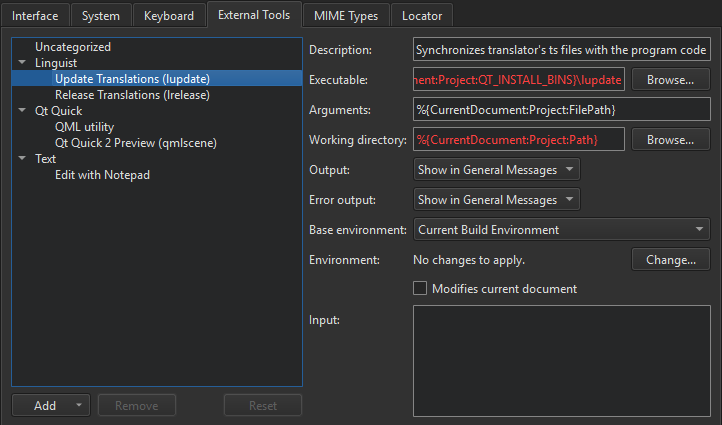Open Base environment combo box
Image resolution: width=722 pixels, height=425 pixels.
click(x=561, y=230)
